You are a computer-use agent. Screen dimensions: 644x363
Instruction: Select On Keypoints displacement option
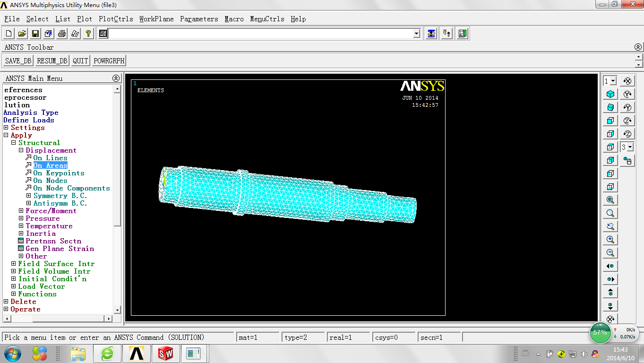pos(59,173)
